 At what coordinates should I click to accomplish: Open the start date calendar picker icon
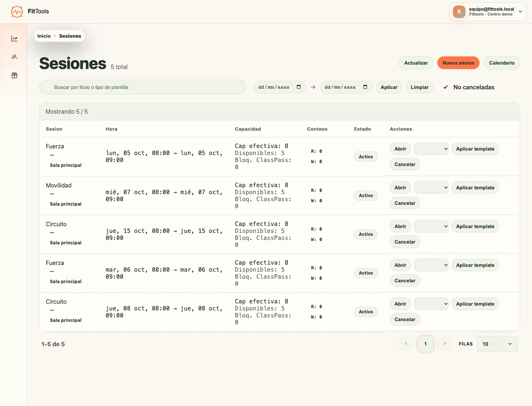[299, 87]
